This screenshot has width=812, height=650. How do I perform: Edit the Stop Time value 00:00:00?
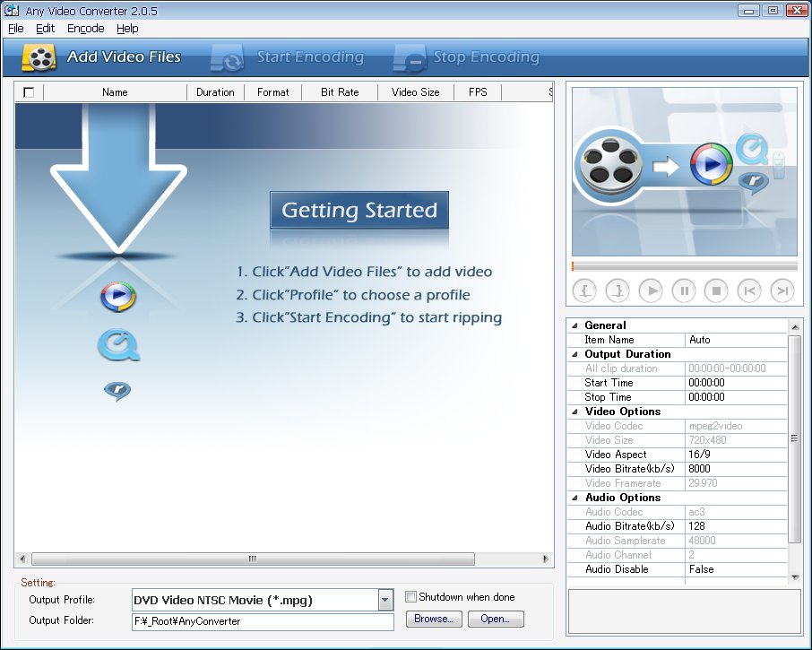coord(735,397)
